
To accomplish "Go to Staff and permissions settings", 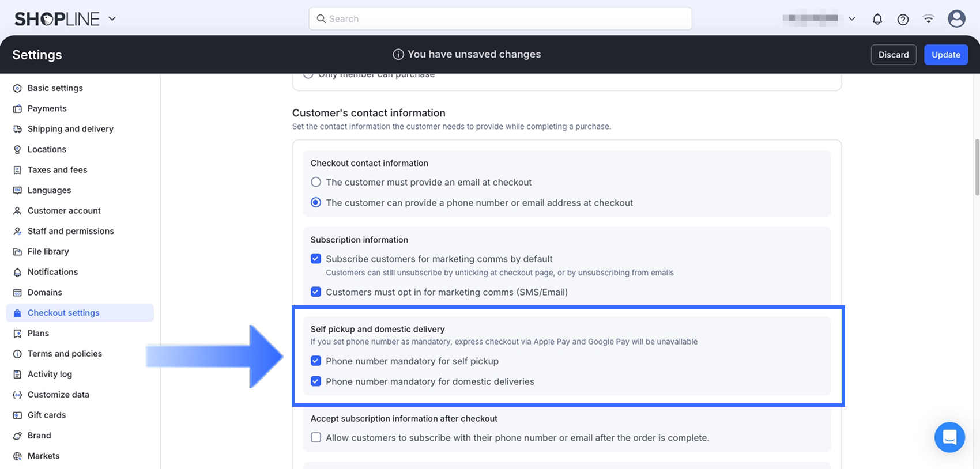I will click(x=70, y=231).
